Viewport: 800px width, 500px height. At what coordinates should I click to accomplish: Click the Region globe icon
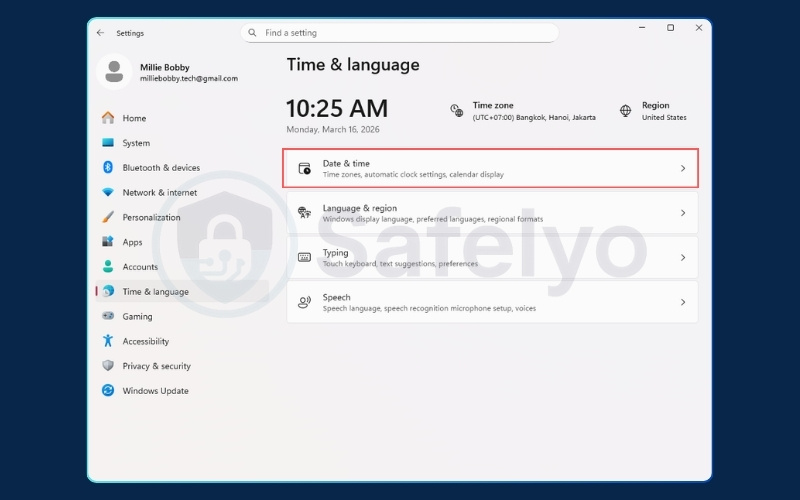pos(626,110)
